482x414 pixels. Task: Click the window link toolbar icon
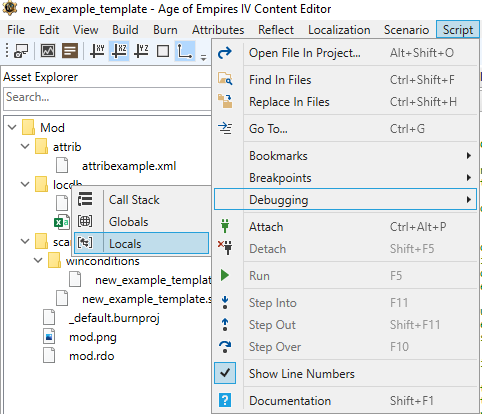coord(21,51)
